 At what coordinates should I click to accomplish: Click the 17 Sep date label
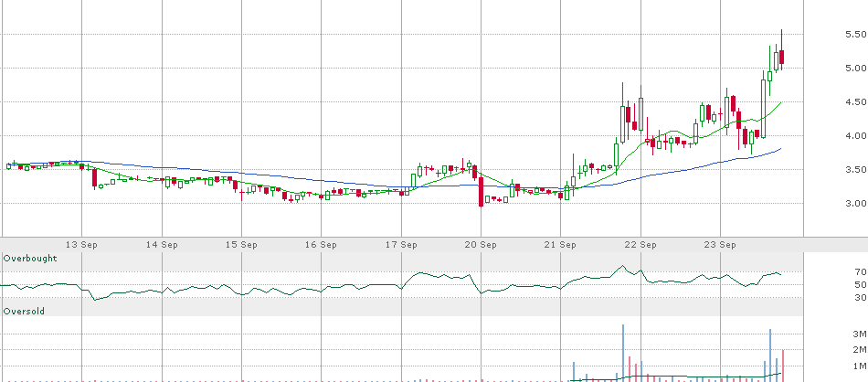401,245
